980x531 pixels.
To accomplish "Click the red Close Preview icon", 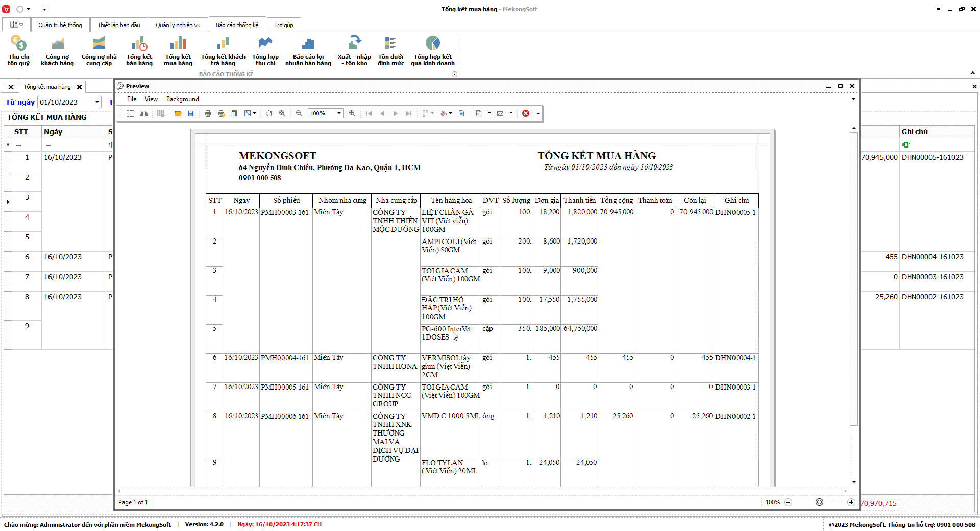I will [526, 113].
